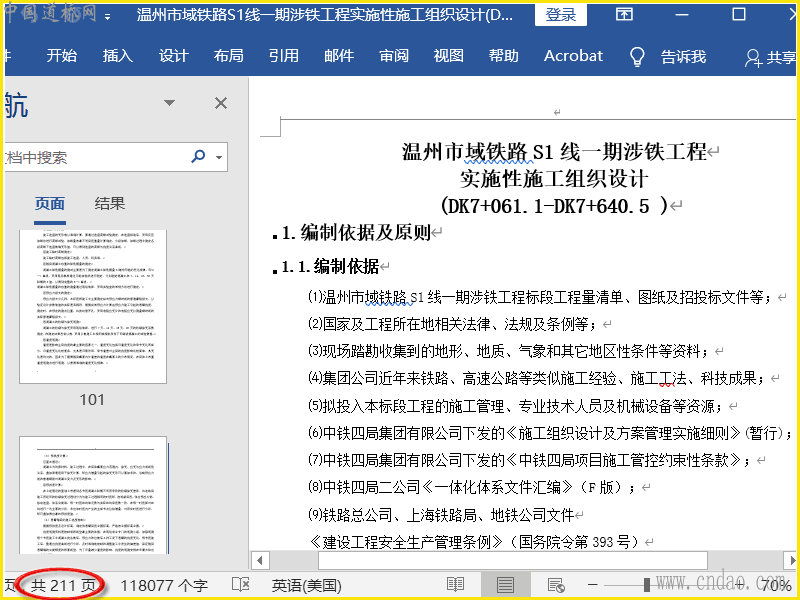Image resolution: width=800 pixels, height=600 pixels.
Task: Click the 登录 sign-in button
Action: [561, 15]
